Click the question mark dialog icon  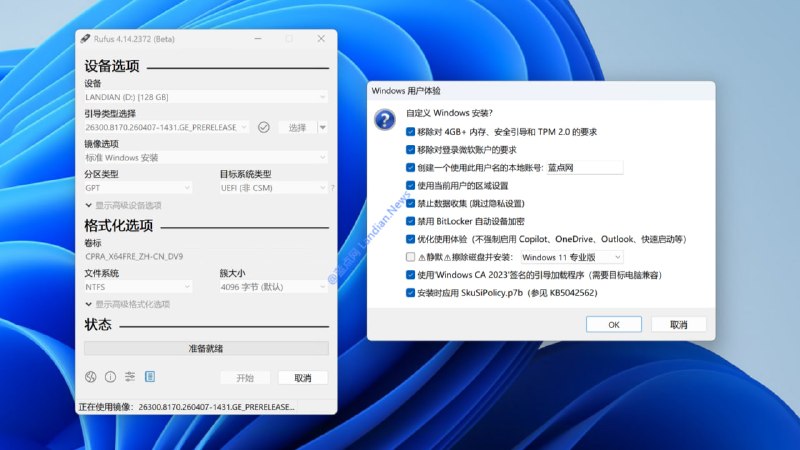[385, 119]
